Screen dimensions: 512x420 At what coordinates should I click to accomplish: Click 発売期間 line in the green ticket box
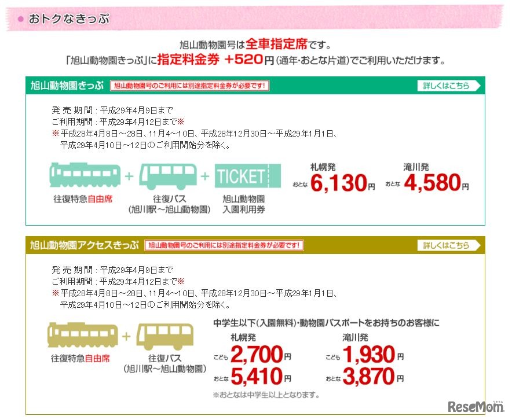pyautogui.click(x=112, y=110)
